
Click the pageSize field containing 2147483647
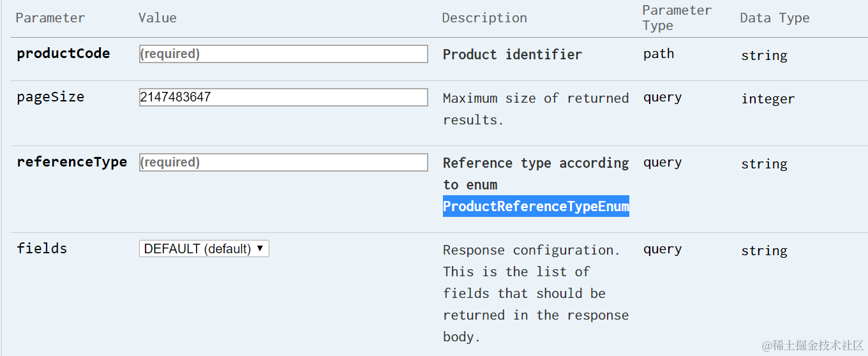click(x=283, y=98)
